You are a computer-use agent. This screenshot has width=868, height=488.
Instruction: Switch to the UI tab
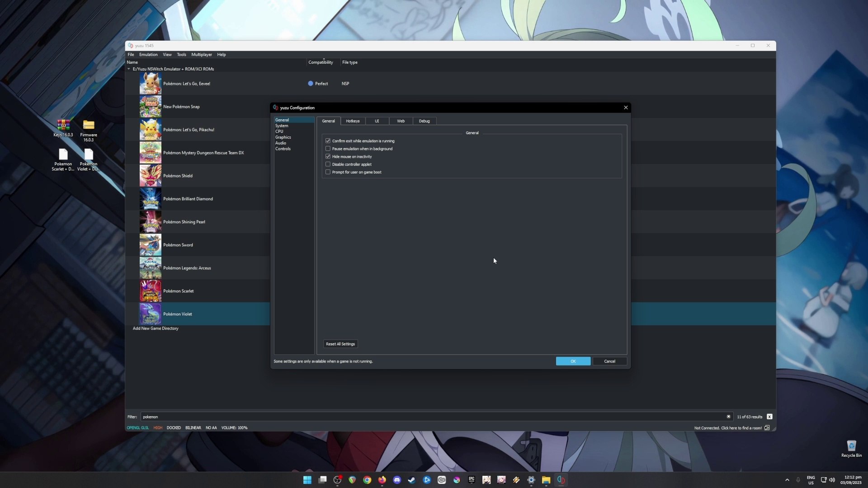click(x=376, y=121)
